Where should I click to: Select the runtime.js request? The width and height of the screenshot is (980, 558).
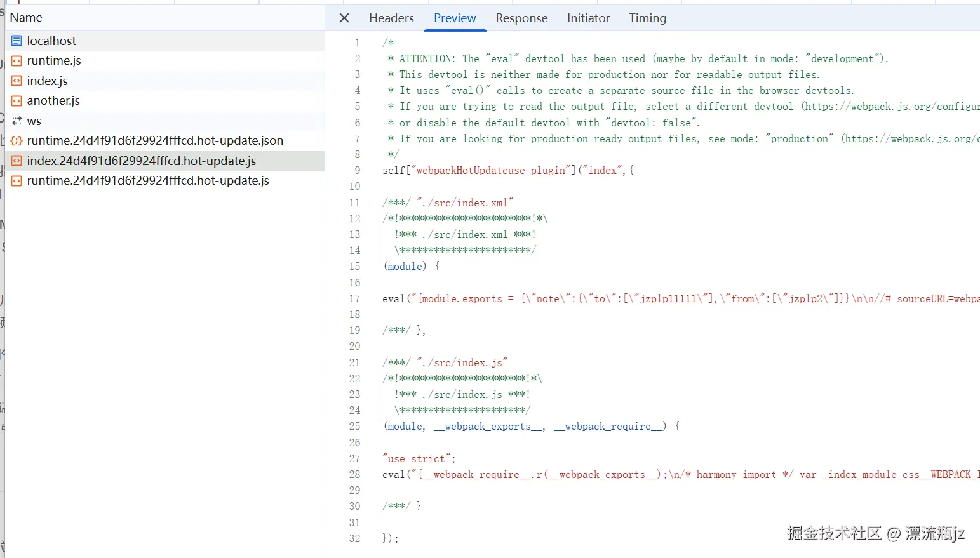pos(165,60)
